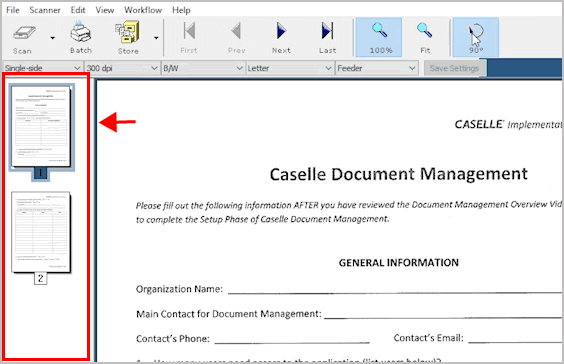Expand the 300 dpi resolution dropdown

point(122,68)
